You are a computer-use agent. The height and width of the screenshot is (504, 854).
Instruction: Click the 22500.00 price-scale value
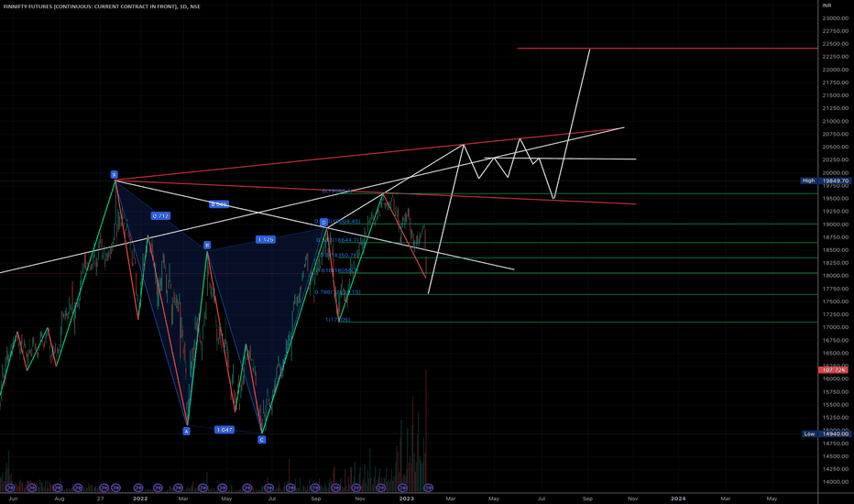[x=836, y=44]
